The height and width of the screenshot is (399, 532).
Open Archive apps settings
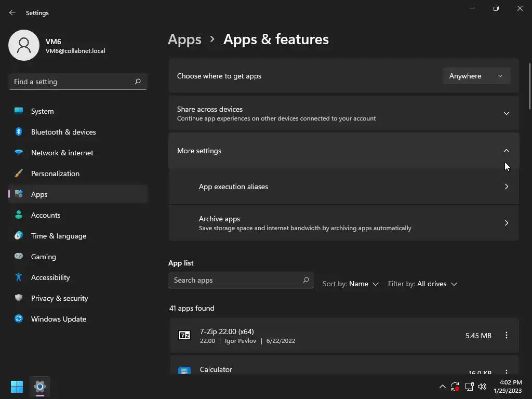tap(343, 223)
